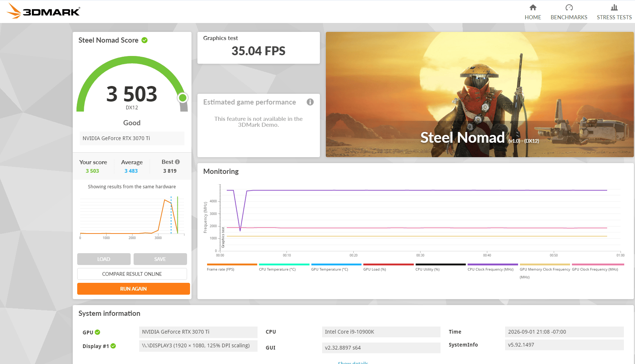This screenshot has height=364, width=635.
Task: Toggle the CPU Clock Frequency legend entry
Action: click(492, 267)
